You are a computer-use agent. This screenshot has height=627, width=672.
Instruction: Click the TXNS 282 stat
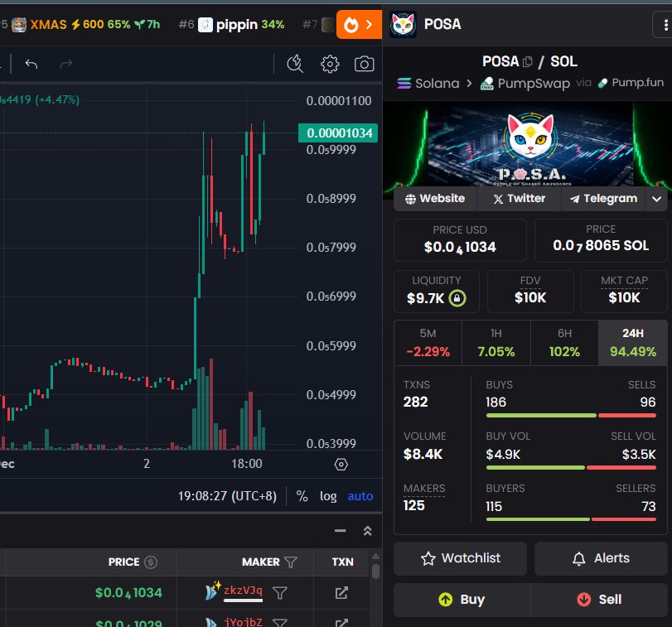(416, 394)
